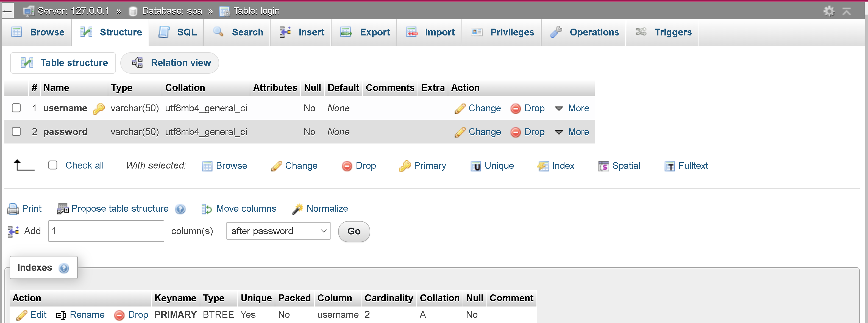This screenshot has height=323, width=868.
Task: Click the collapse panel arrow at top left
Action: [7, 11]
